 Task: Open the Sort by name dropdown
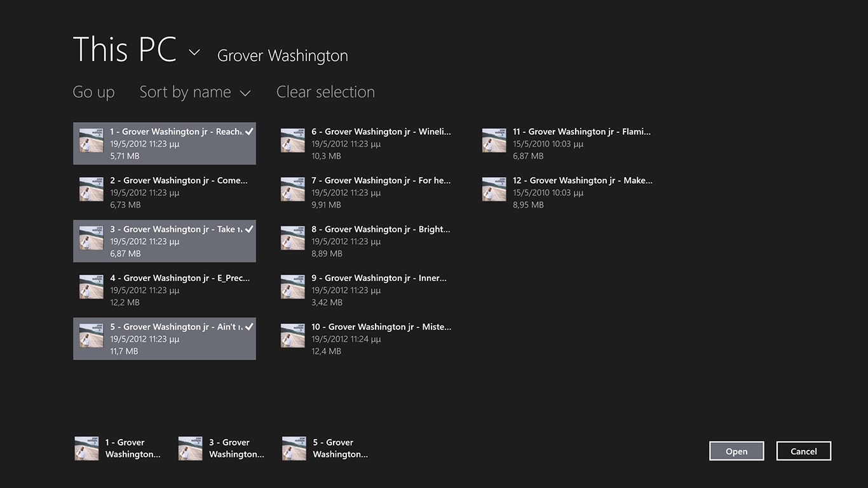(195, 92)
